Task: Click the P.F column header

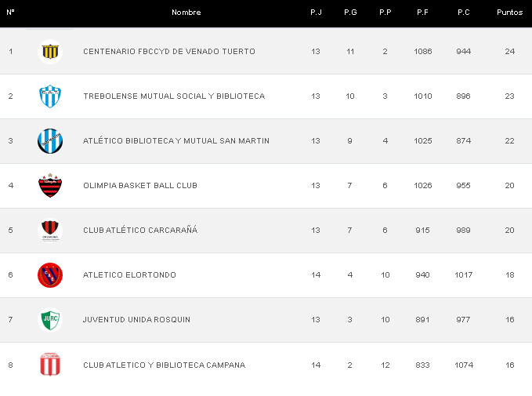Action: point(422,13)
